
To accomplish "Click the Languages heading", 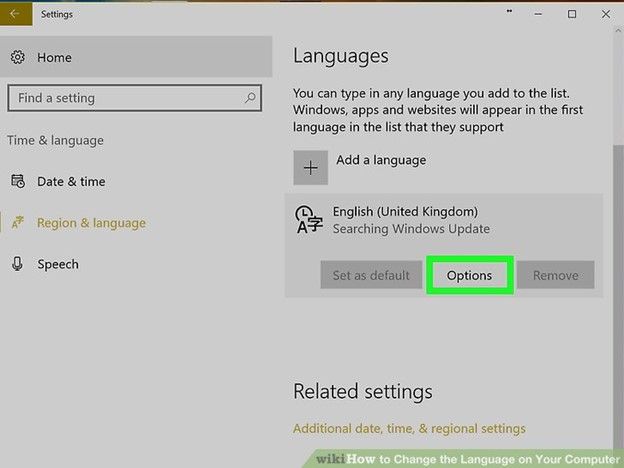I will click(341, 56).
